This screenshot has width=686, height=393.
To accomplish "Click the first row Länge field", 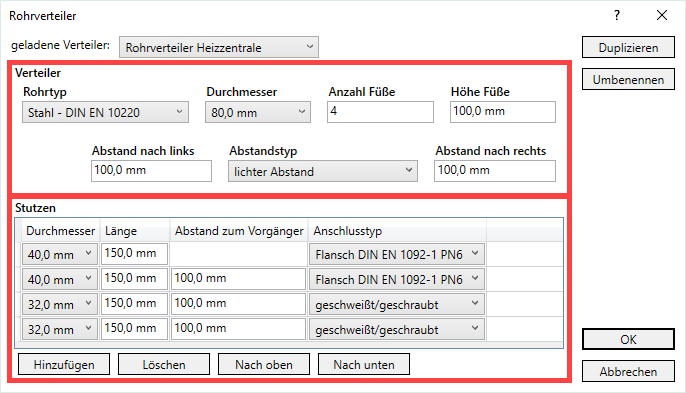I will (x=134, y=254).
